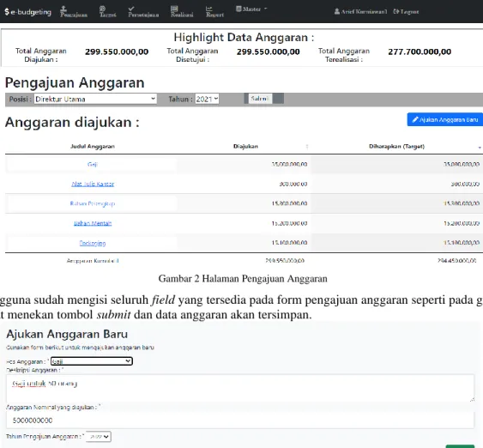Click the pencil icon on Ajukan Anggaran Baru
Screen dimensions: 483x448
(x=415, y=119)
